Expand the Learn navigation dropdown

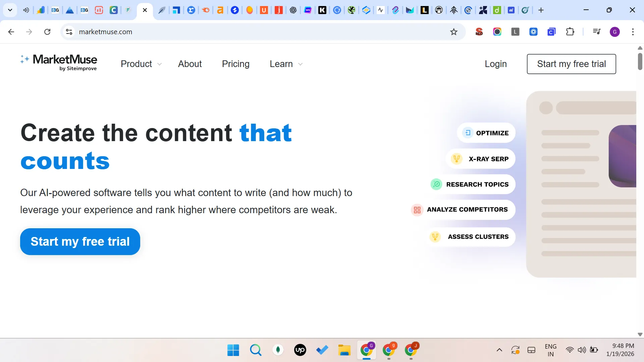click(285, 64)
